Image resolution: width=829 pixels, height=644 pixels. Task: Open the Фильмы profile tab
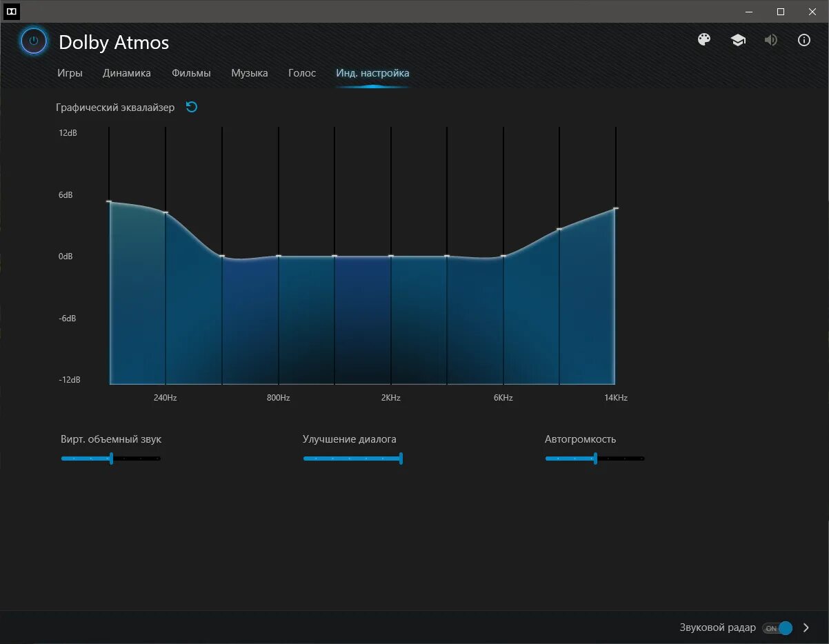[191, 73]
